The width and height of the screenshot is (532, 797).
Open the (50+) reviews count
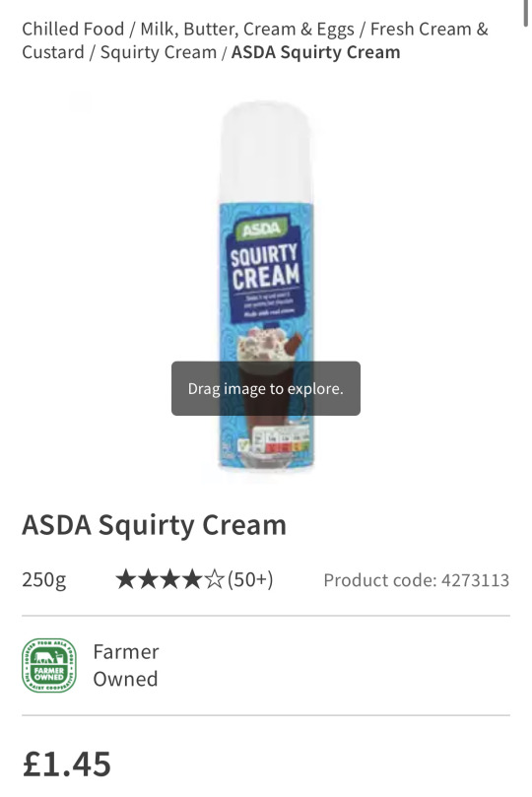click(250, 579)
